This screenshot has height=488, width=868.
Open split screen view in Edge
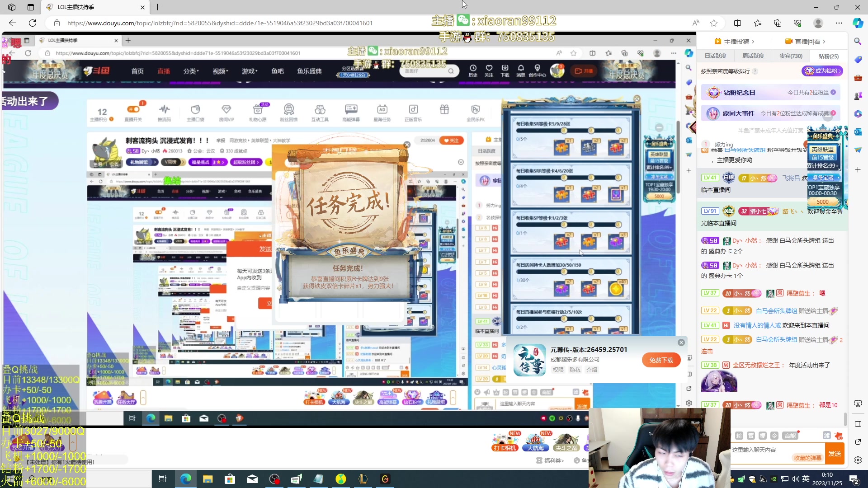coord(738,23)
